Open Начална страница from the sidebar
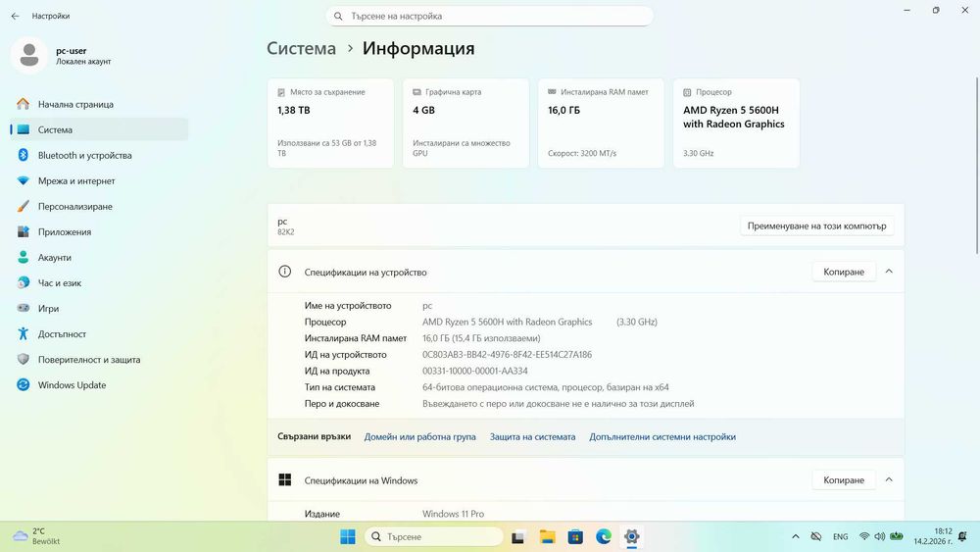980x552 pixels. (99, 104)
